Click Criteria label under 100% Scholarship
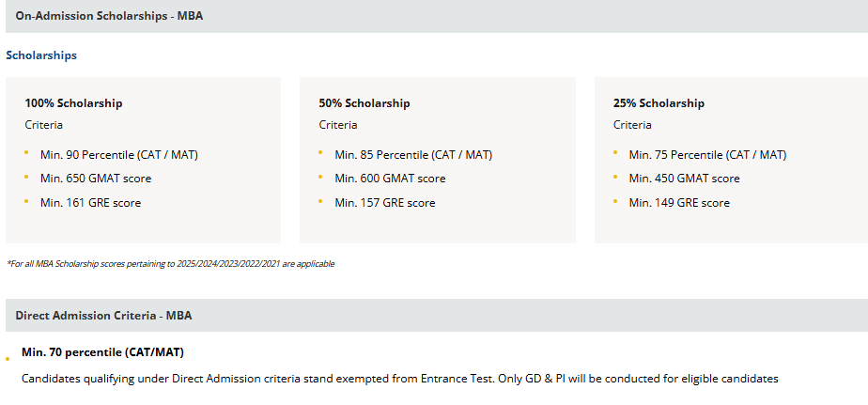Screen dimensions: 868x405 pos(43,125)
